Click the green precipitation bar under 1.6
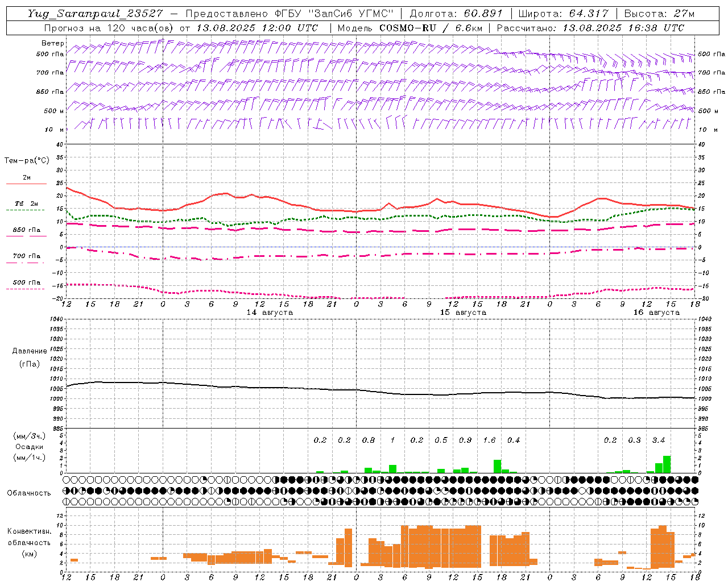The width and height of the screenshot is (728, 582). (x=497, y=466)
